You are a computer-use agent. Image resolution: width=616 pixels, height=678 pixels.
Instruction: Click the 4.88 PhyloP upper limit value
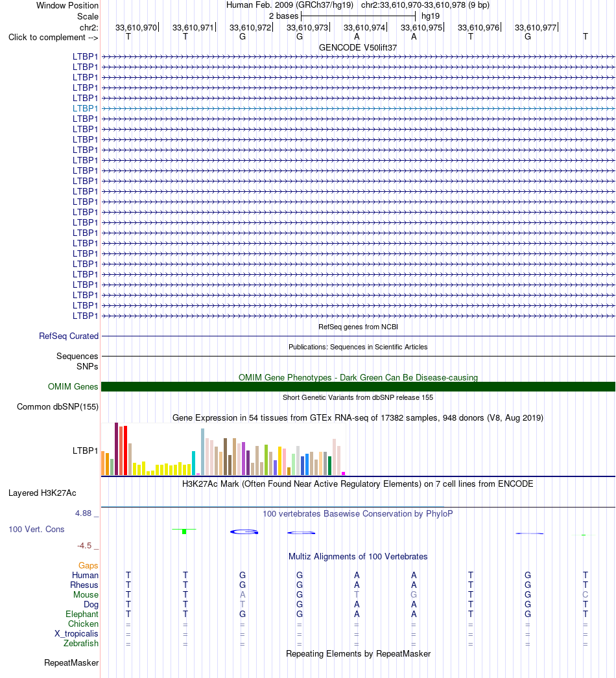(84, 513)
